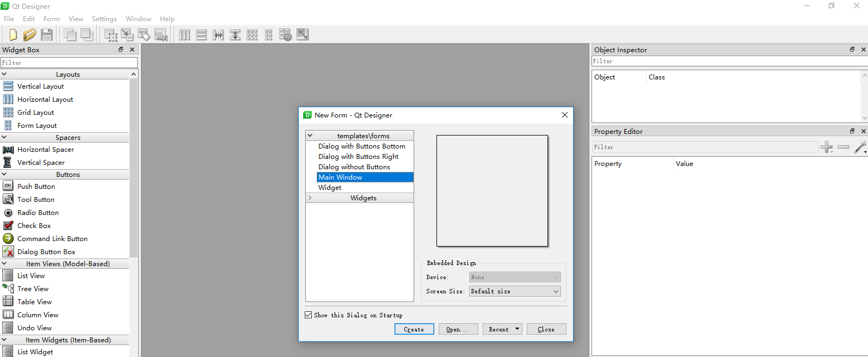This screenshot has width=868, height=357.
Task: Open the File menu
Action: click(9, 19)
